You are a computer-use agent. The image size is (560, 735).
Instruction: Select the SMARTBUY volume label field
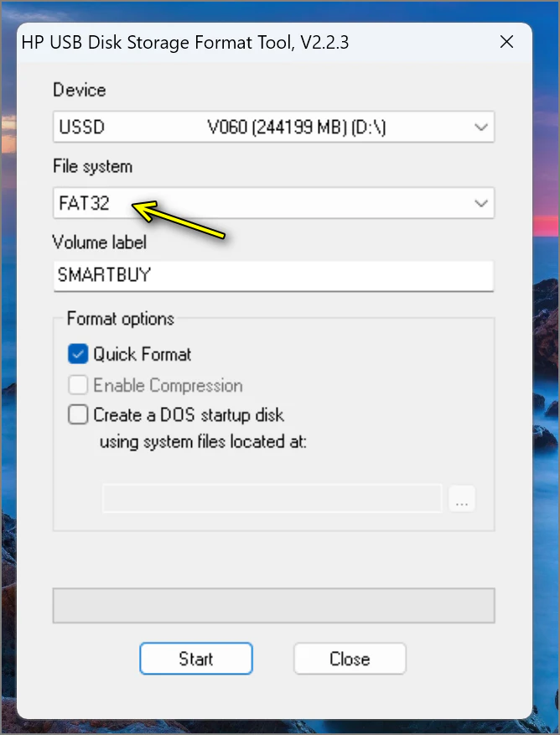(272, 275)
